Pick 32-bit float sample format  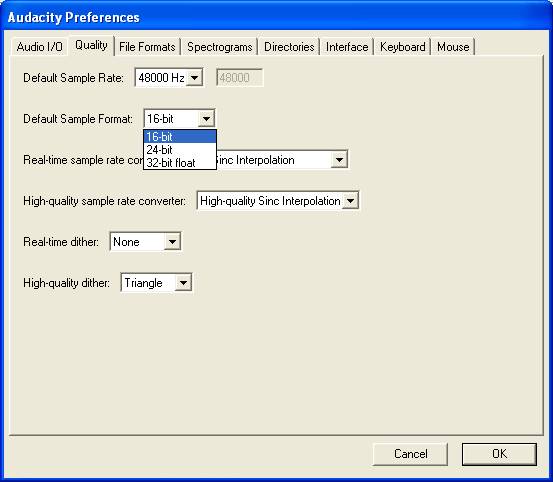click(x=180, y=163)
